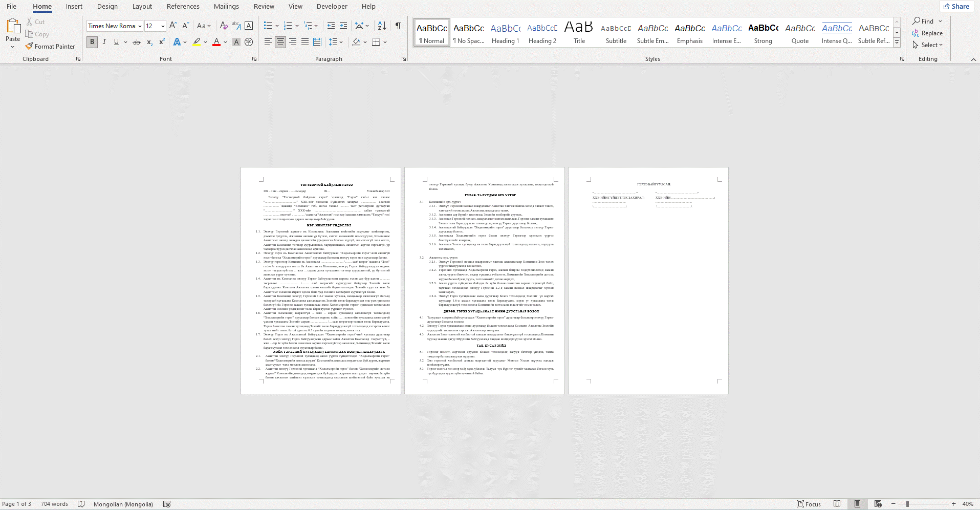Open the font size dropdown
980x510 pixels.
(x=163, y=26)
